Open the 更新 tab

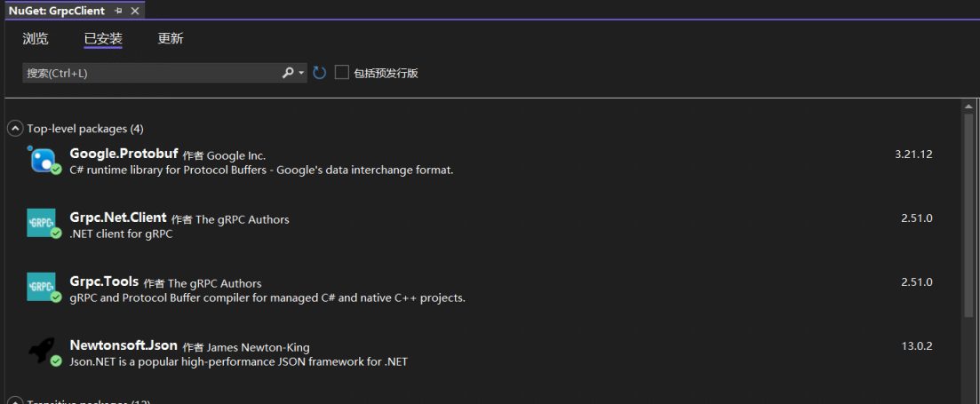point(170,39)
